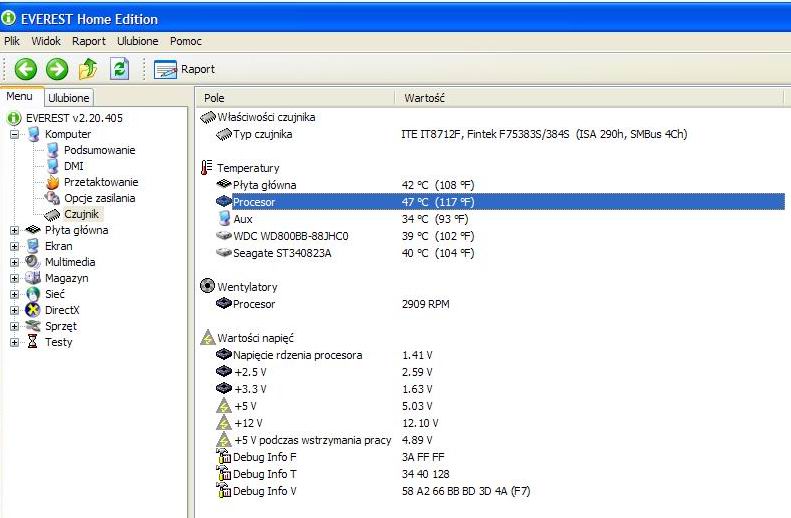Click the Wartość column header
Screen dimensions: 791x518
(589, 98)
